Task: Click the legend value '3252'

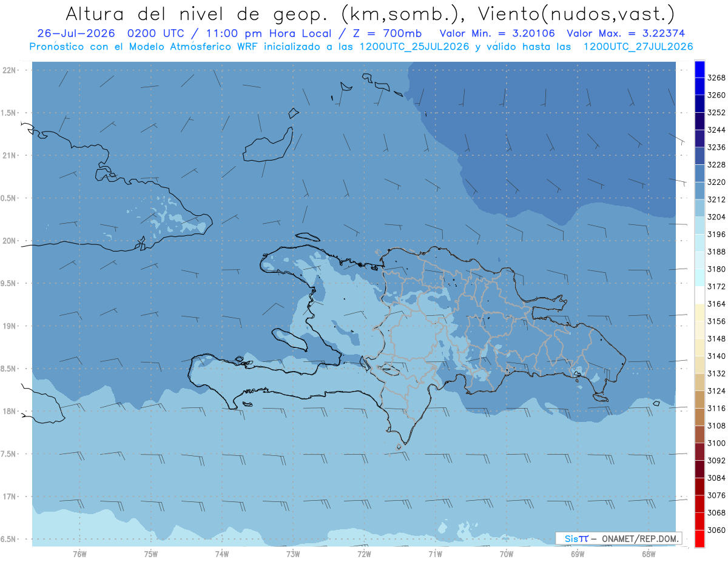Action: [716, 113]
